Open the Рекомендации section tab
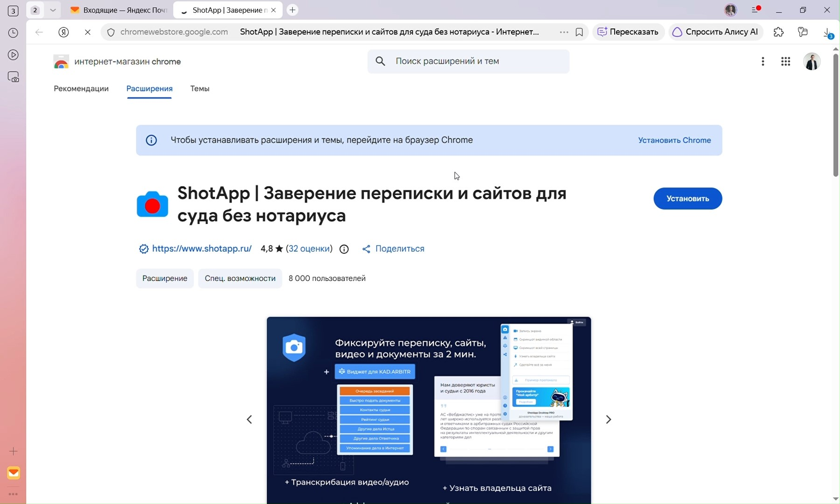This screenshot has width=840, height=504. (81, 89)
